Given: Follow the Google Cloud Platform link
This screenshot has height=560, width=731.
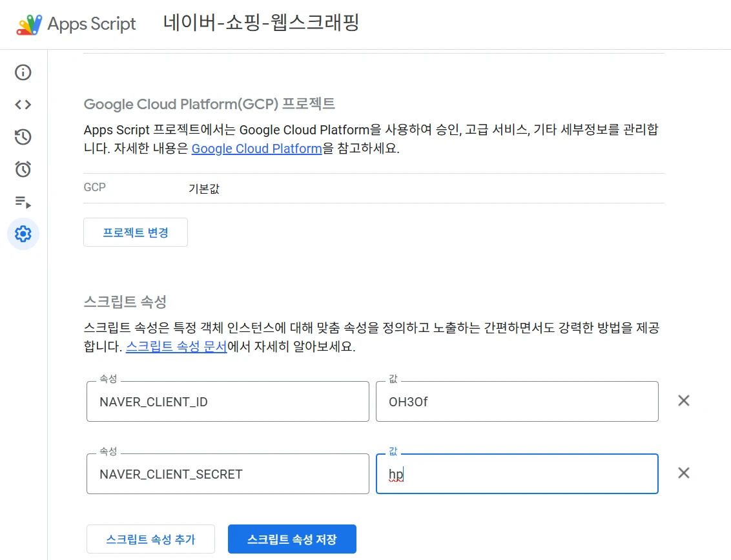Looking at the screenshot, I should 256,149.
